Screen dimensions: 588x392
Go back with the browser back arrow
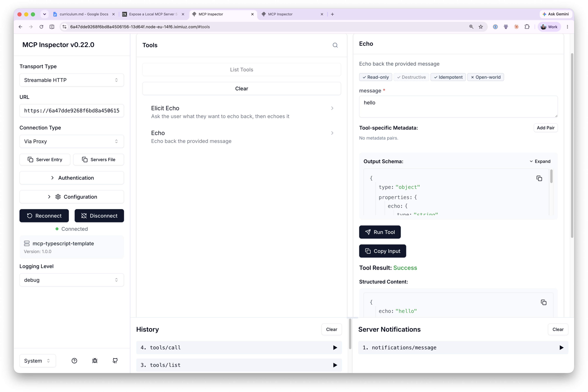pos(21,27)
